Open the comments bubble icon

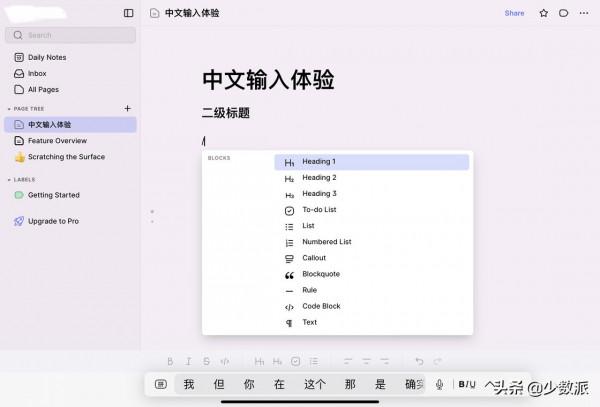coord(563,13)
